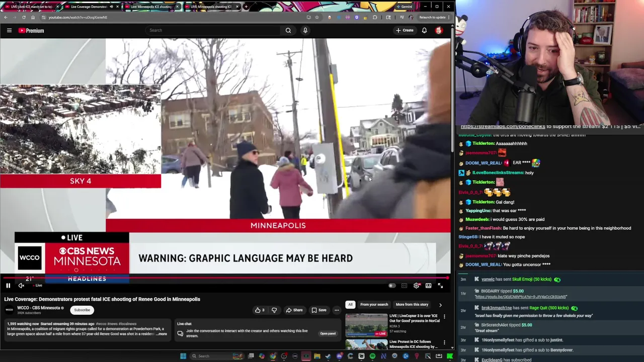This screenshot has height=362, width=644.
Task: Open Spotify from the taskbar
Action: [x=372, y=356]
